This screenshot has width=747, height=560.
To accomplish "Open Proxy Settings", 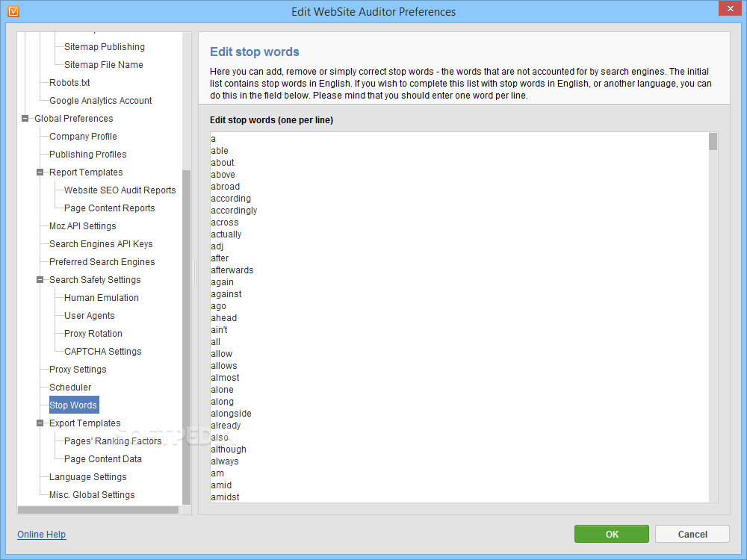I will (78, 370).
